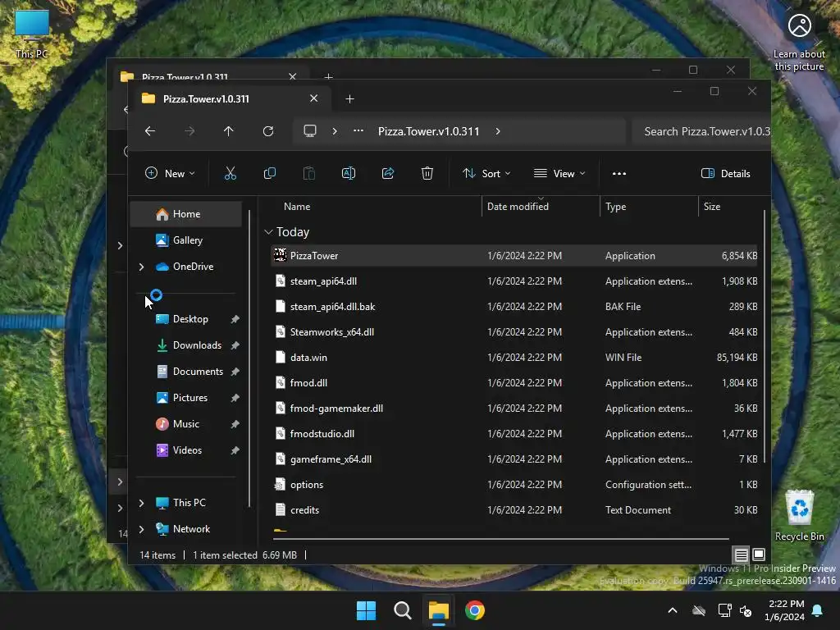The image size is (840, 630).
Task: Click the Paste clipboard icon
Action: point(309,174)
